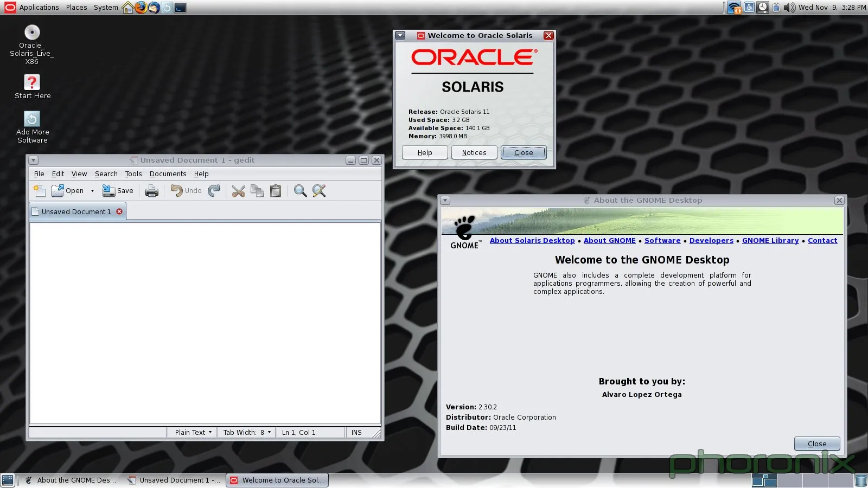Create a new document in the gedit toolbar
This screenshot has height=488, width=868.
click(x=39, y=191)
